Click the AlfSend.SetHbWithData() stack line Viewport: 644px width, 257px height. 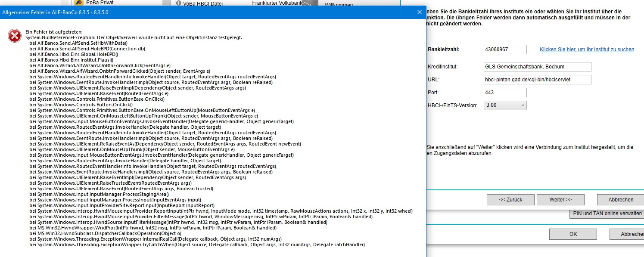(x=78, y=43)
